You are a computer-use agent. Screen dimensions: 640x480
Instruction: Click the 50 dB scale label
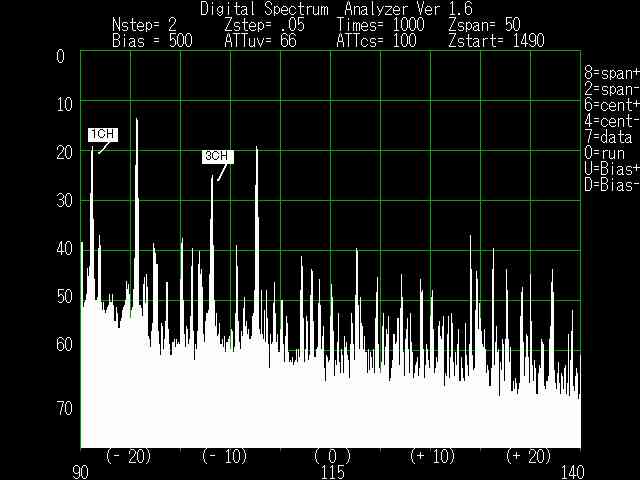(64, 296)
